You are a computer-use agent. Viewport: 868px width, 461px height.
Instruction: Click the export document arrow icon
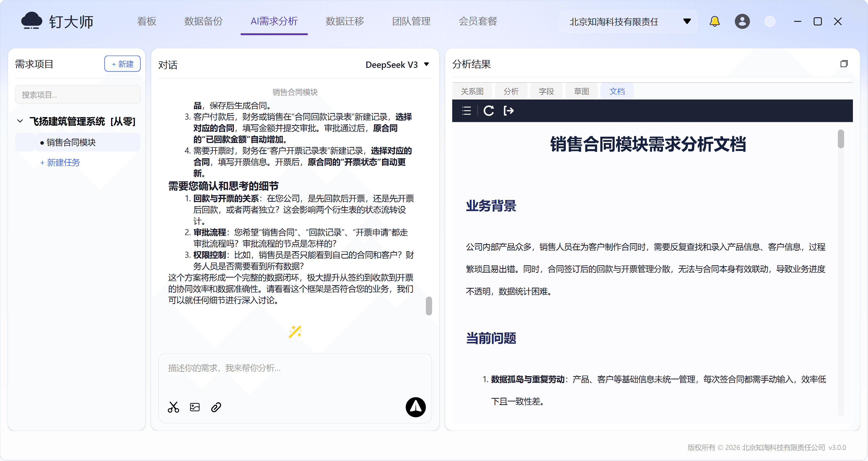pos(508,111)
